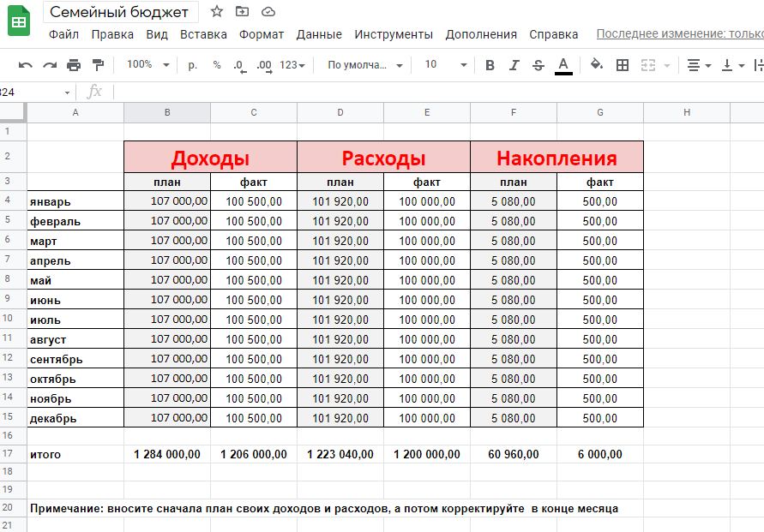The image size is (764, 532).
Task: Open the move to folder icon
Action: click(242, 12)
